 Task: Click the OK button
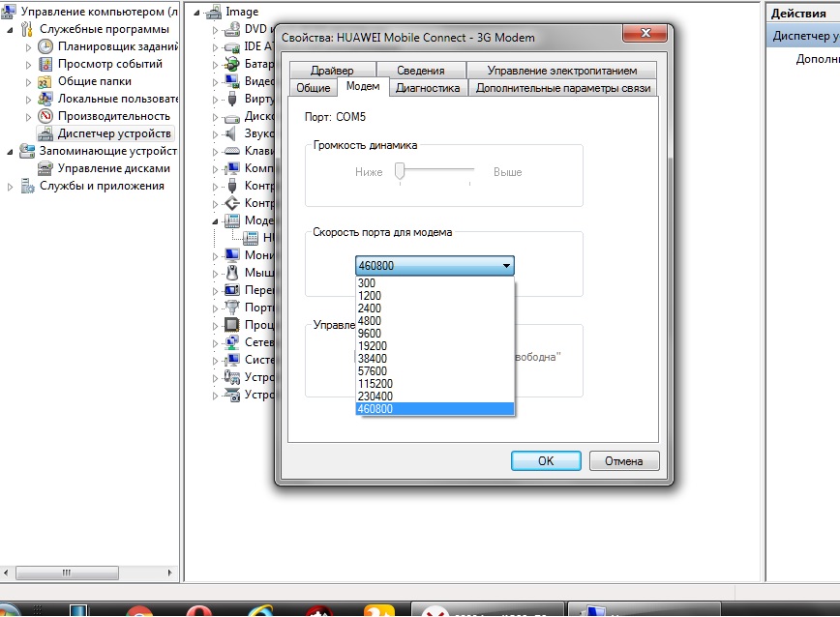546,460
